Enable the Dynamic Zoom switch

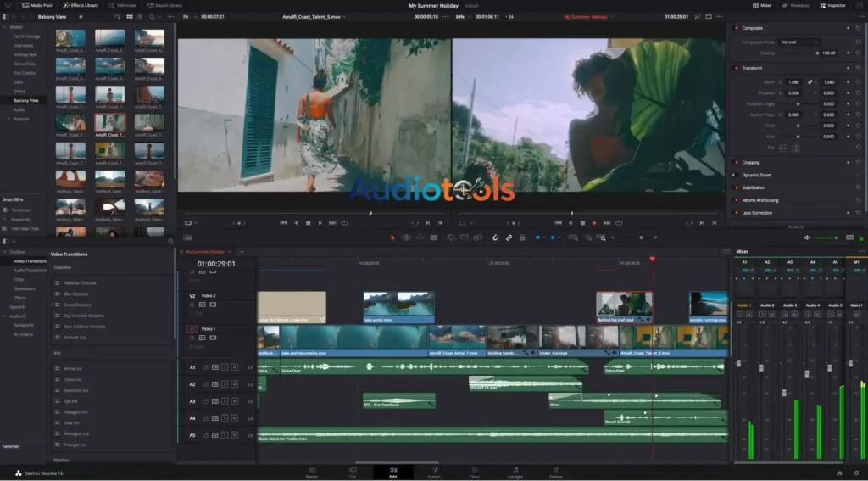click(736, 175)
